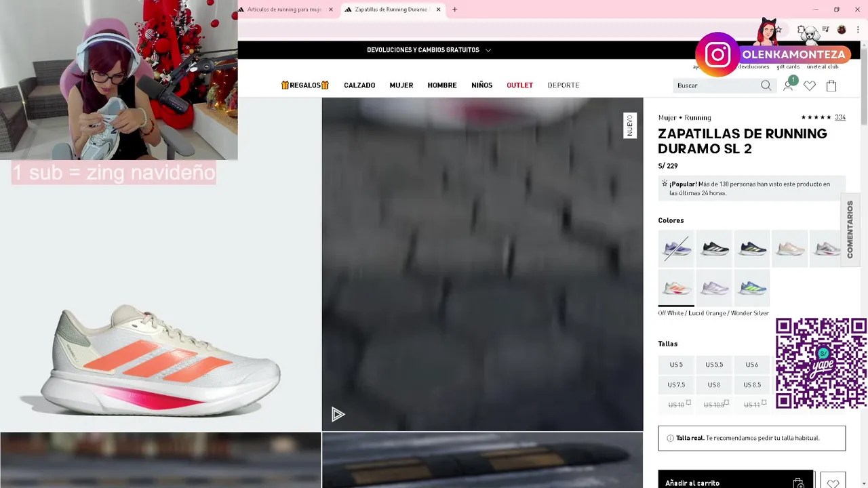Close the Artículos de running tab
This screenshot has height=488, width=868.
[331, 9]
